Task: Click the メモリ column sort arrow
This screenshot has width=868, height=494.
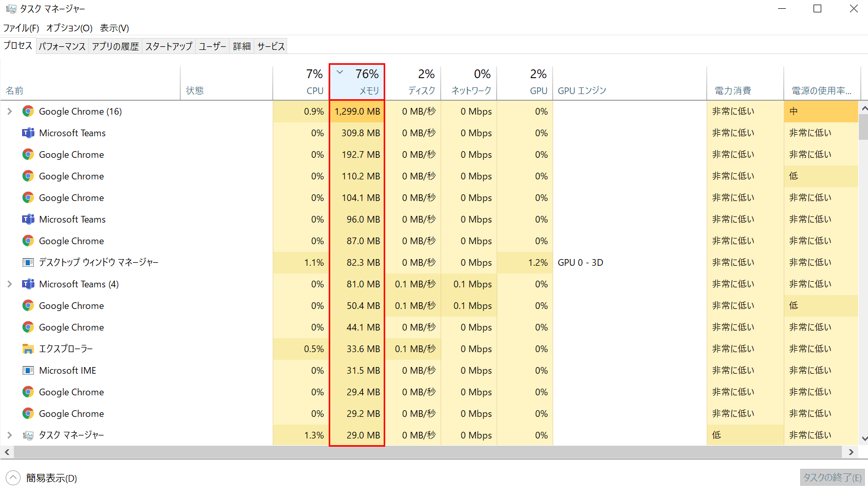Action: coord(339,72)
